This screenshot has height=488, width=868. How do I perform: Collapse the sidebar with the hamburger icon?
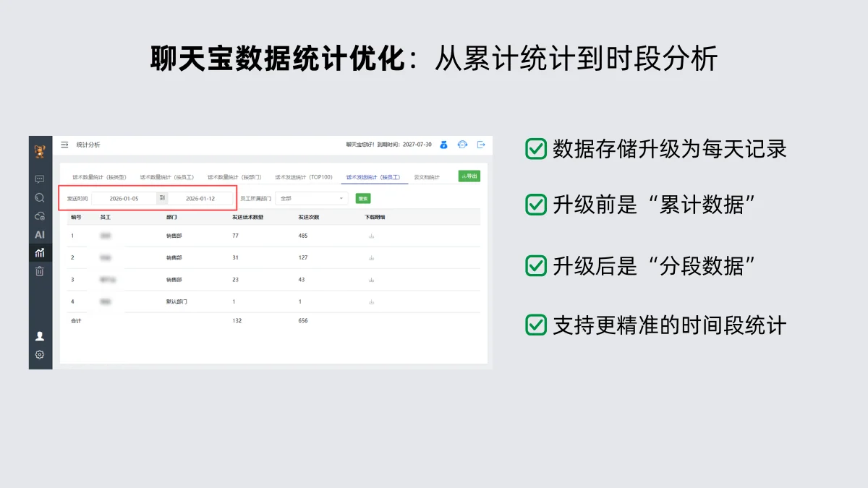tap(64, 145)
